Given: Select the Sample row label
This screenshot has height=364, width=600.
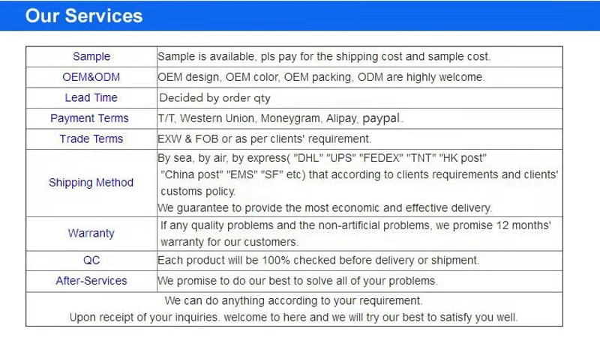Looking at the screenshot, I should tap(91, 56).
